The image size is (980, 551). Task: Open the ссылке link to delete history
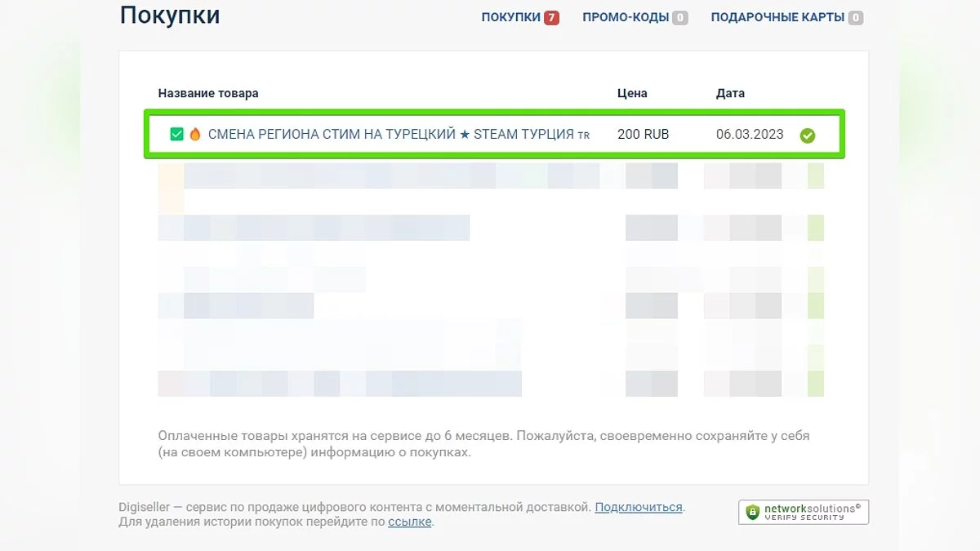click(410, 522)
